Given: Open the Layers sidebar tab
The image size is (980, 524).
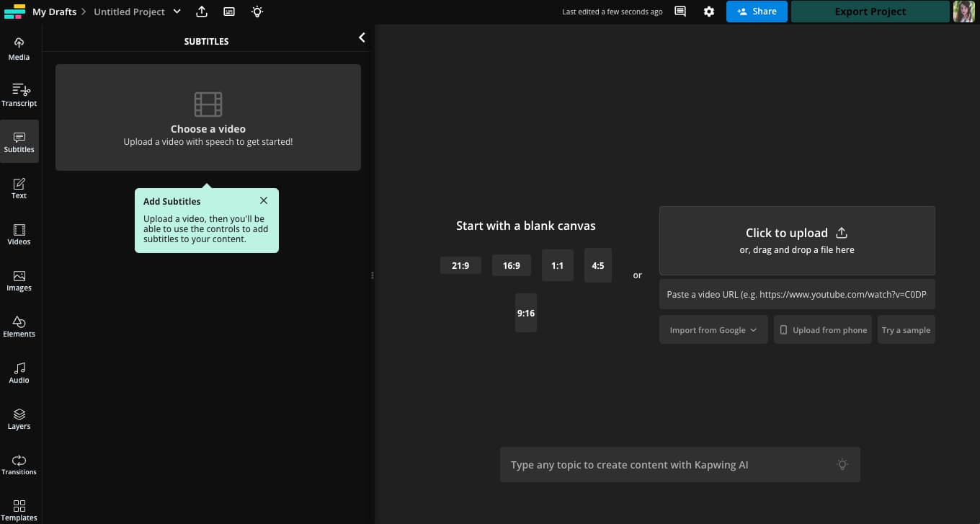Looking at the screenshot, I should click(19, 418).
